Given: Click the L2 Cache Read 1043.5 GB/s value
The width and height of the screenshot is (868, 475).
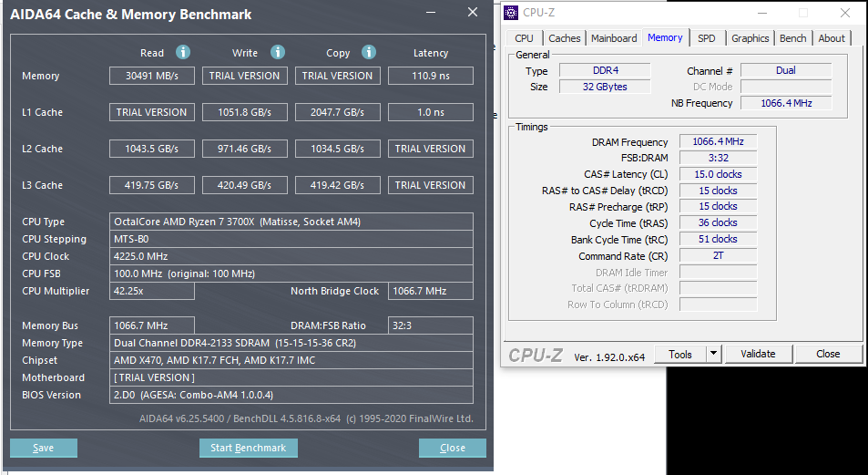Looking at the screenshot, I should [152, 150].
